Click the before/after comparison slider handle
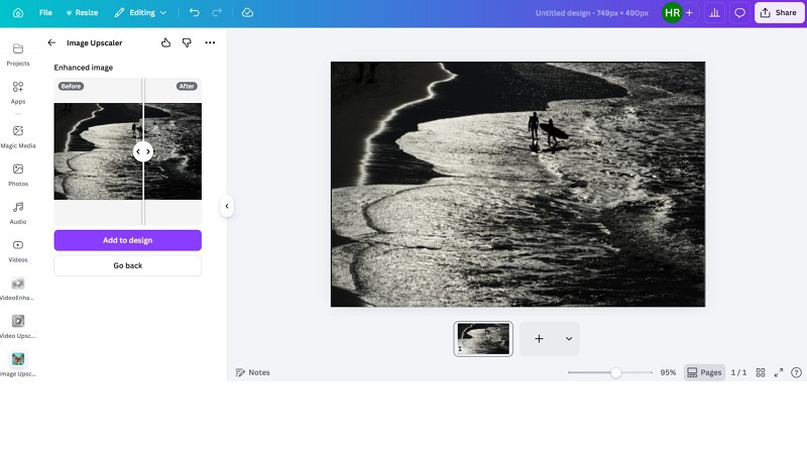Screen dimensions: 807x450 143,151
